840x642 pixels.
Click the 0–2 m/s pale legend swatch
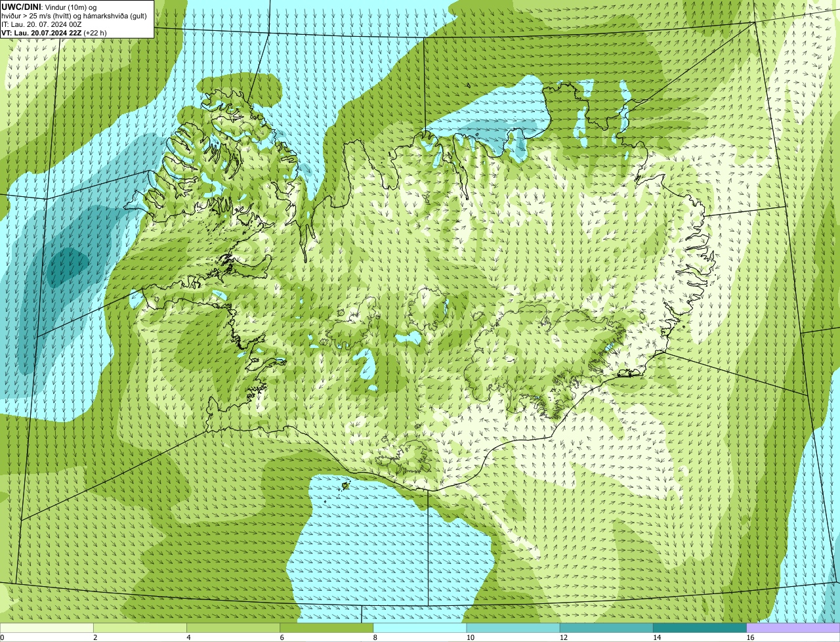pos(47,628)
